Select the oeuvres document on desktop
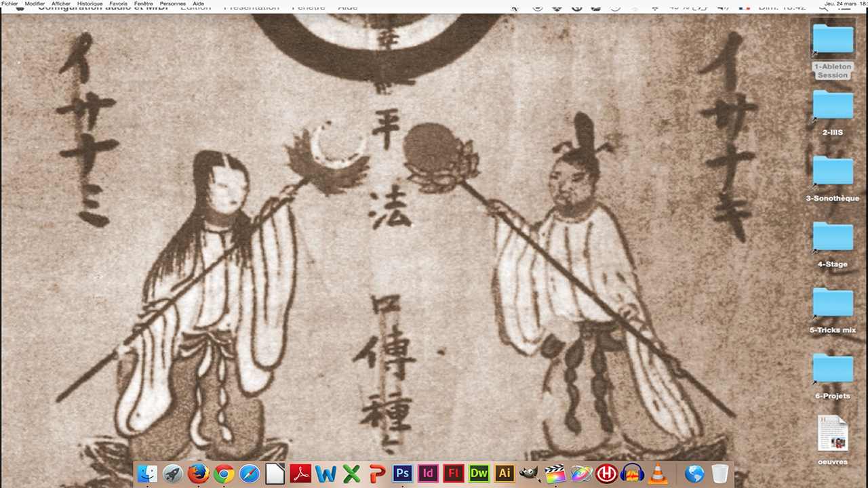This screenshot has height=488, width=868. coord(833,440)
